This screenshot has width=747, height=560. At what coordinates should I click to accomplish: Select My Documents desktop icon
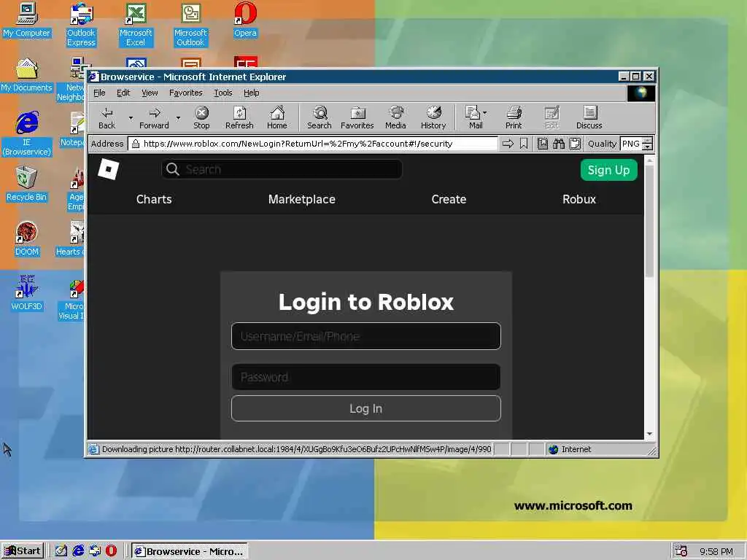pyautogui.click(x=26, y=75)
